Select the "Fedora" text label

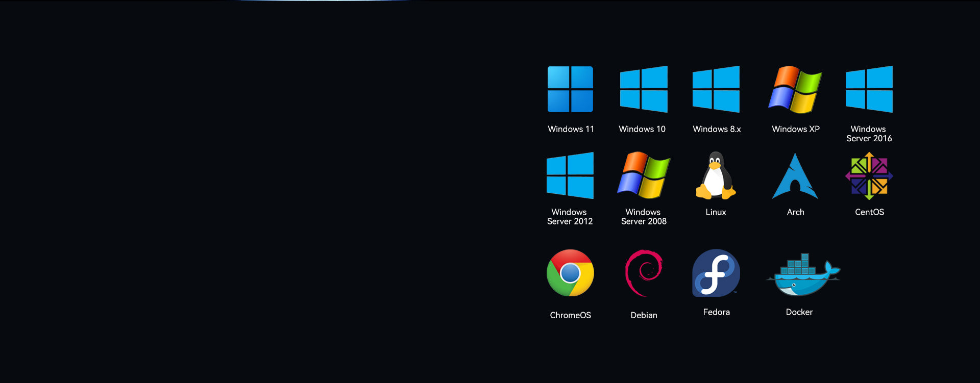716,312
